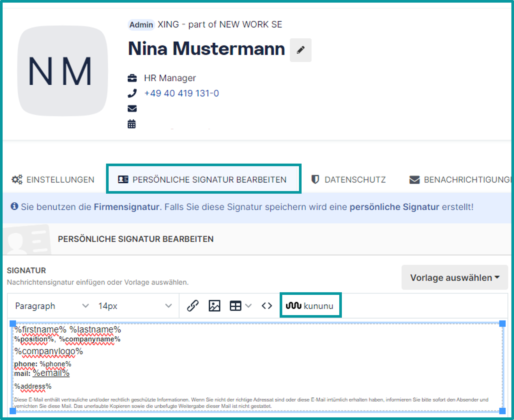Edit name with the pencil icon
514x420 pixels.
coord(301,50)
